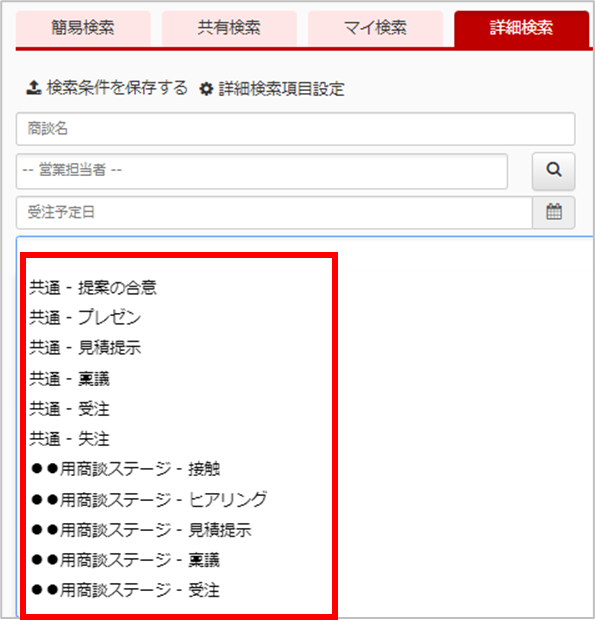Select ●●用商談ステージ - 受注 option
The width and height of the screenshot is (595, 620).
coord(125,590)
